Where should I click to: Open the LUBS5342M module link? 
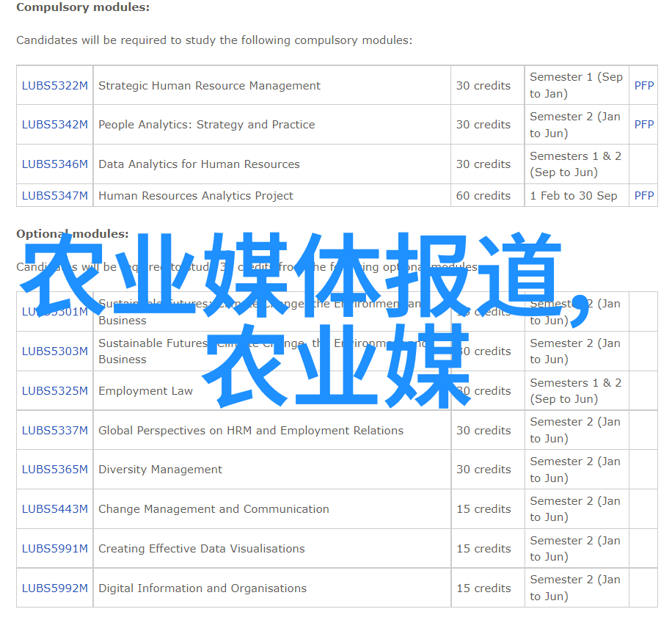tap(55, 124)
